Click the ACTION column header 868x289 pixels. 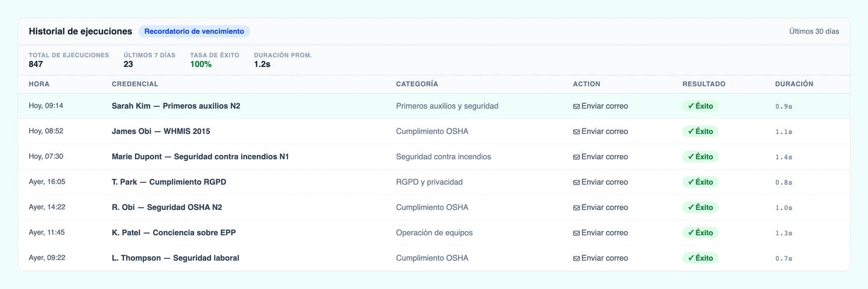tap(587, 84)
